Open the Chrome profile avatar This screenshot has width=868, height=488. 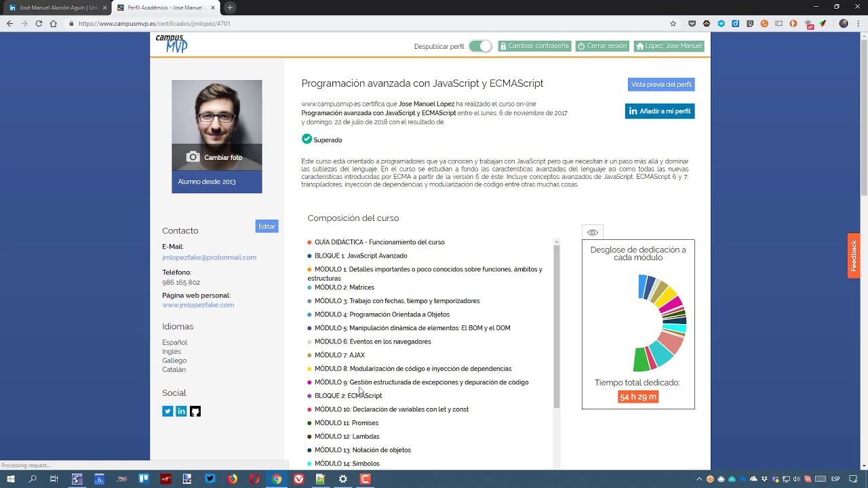pos(844,23)
